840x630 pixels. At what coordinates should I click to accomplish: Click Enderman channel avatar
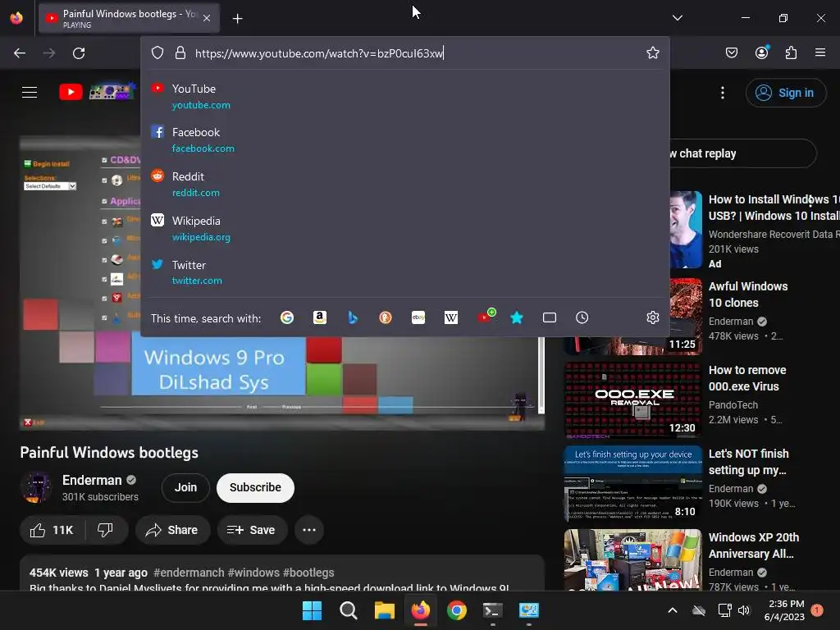click(36, 487)
